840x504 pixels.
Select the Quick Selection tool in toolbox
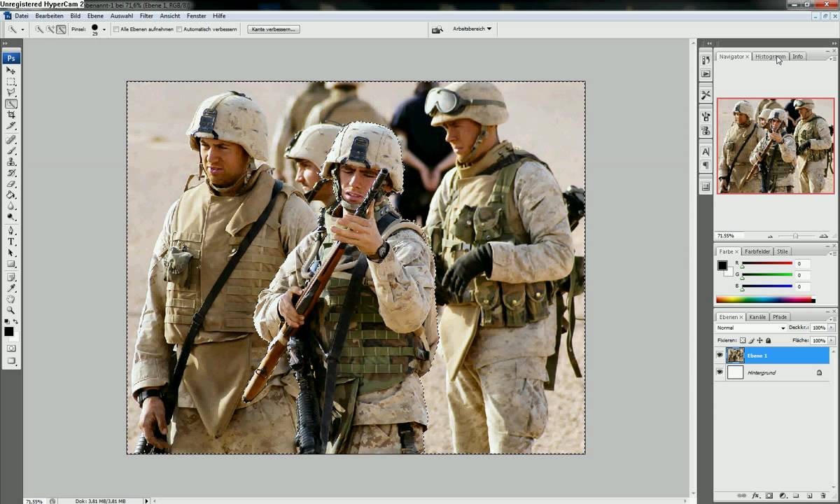(11, 104)
